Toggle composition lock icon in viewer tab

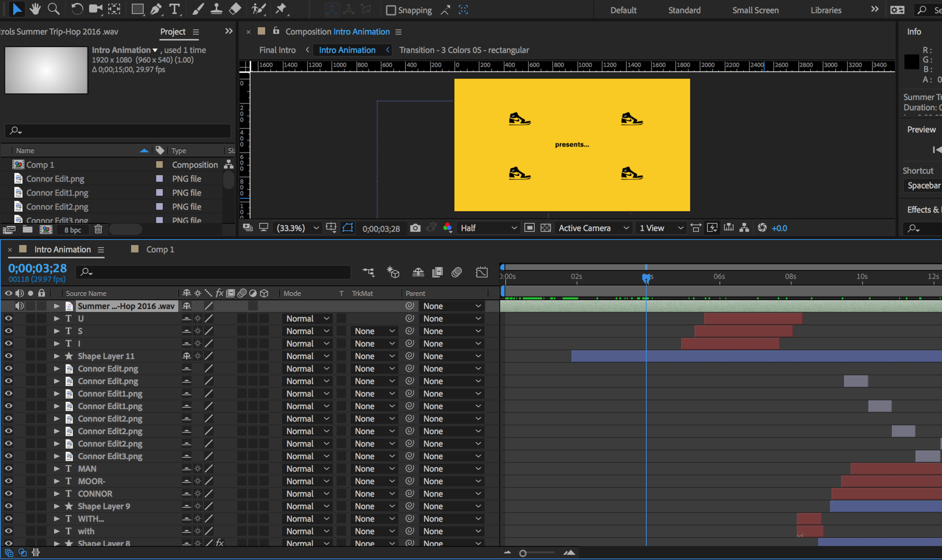(x=276, y=31)
